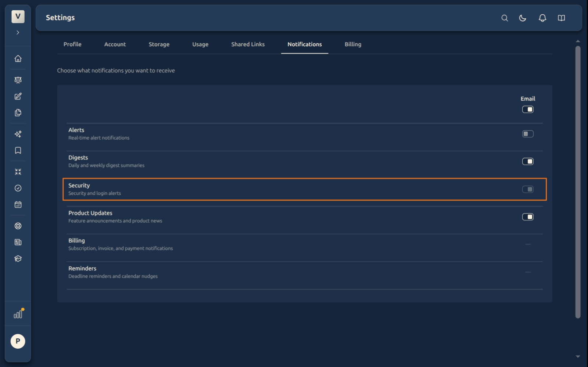Click the Security row label
588x367 pixels.
click(79, 186)
